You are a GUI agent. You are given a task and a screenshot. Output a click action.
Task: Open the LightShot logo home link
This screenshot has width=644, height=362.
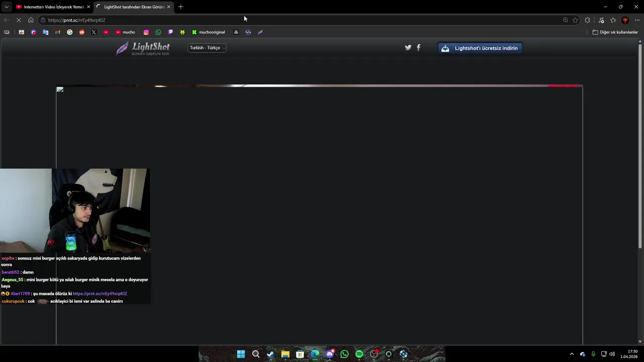(143, 48)
